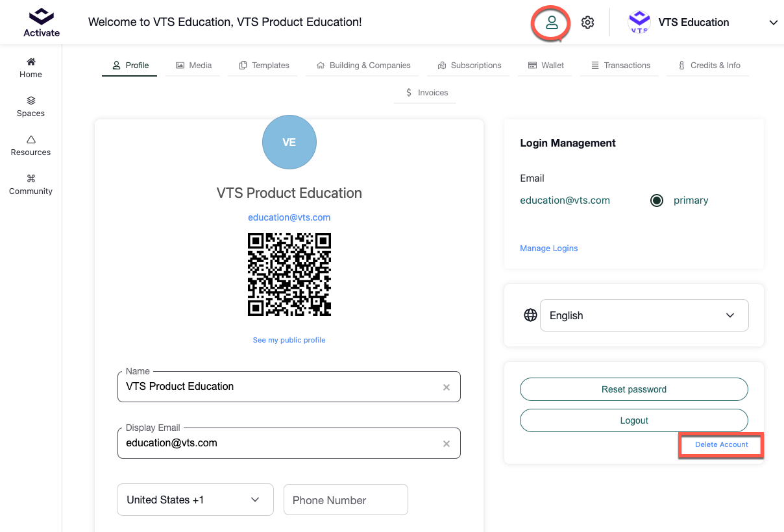Clear the Name field with X icon
The height and width of the screenshot is (532, 784).
(x=447, y=387)
